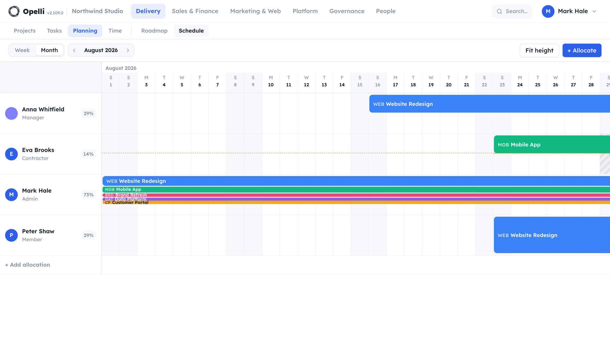
Task: Click Eva Brooks' 14% utilization badge
Action: pyautogui.click(x=88, y=154)
